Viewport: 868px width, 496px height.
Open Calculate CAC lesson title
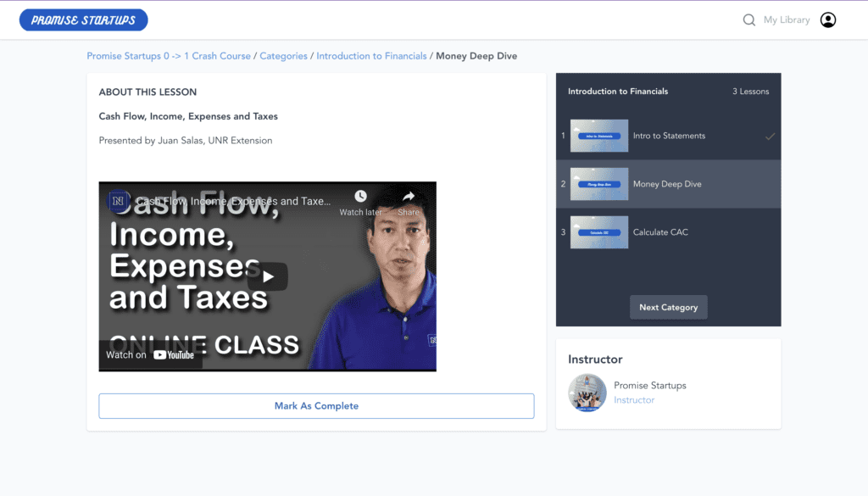(x=660, y=232)
